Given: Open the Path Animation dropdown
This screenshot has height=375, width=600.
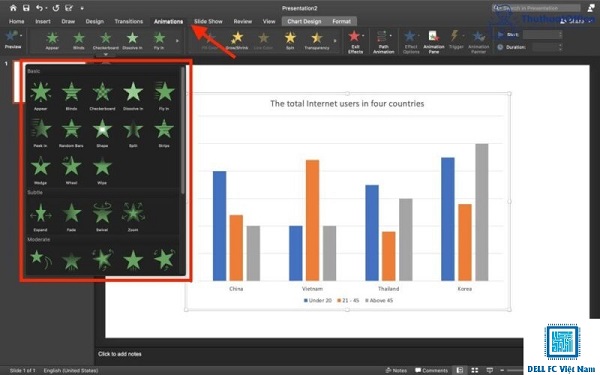Looking at the screenshot, I should click(383, 42).
